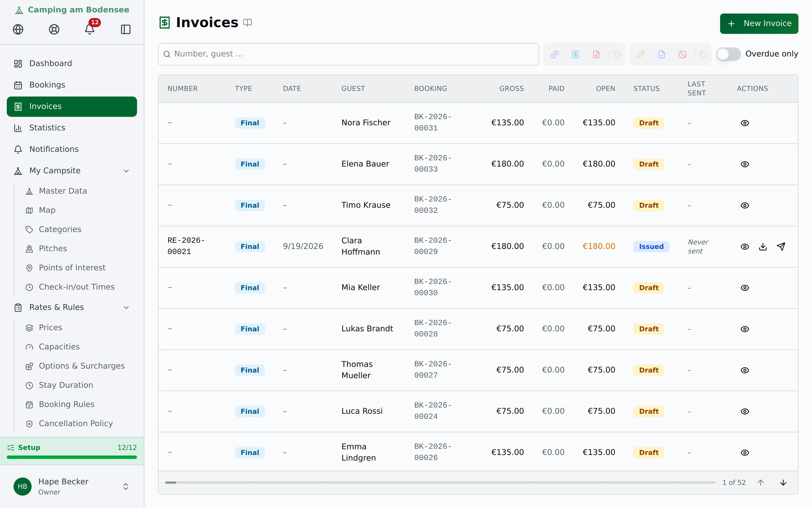The image size is (812, 508).
Task: Click the orange €180.00 open amount
Action: tap(599, 246)
